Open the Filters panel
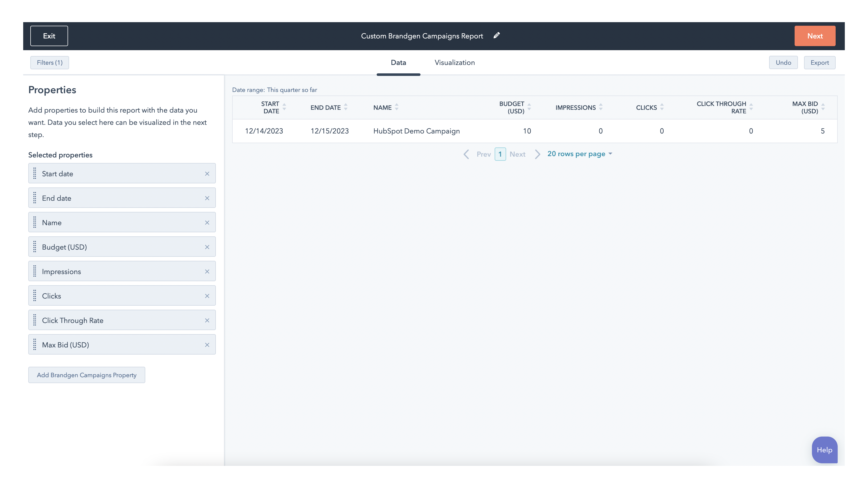This screenshot has height=488, width=868. (49, 62)
